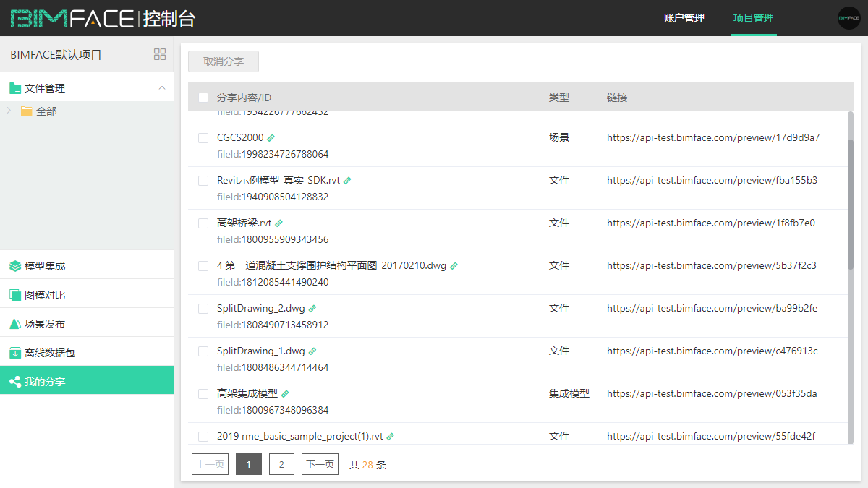Open the 文件管理 file management panel icon
The height and width of the screenshot is (488, 868).
pyautogui.click(x=16, y=86)
